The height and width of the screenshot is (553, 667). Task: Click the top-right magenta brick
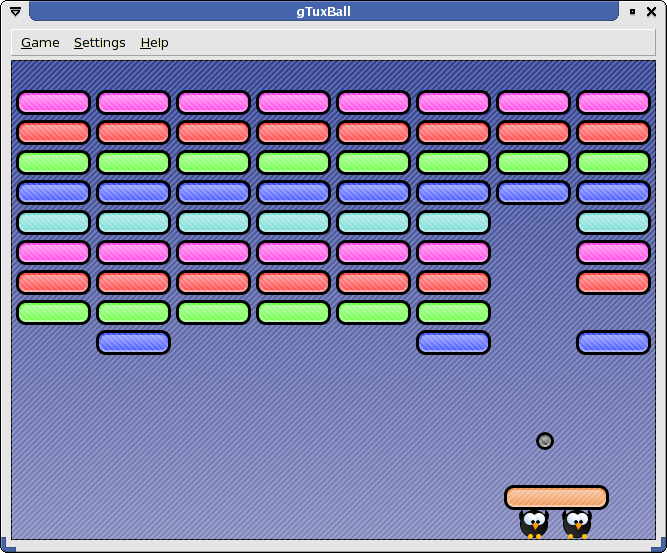[613, 103]
